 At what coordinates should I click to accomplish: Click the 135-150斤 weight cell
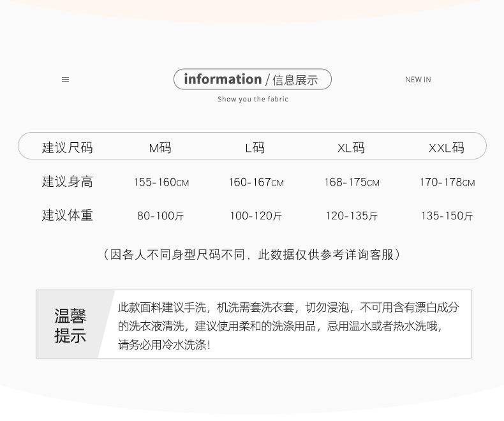pos(447,216)
